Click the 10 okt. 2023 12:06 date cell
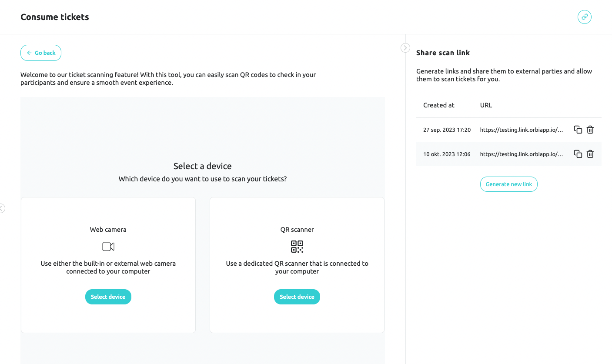 (447, 154)
